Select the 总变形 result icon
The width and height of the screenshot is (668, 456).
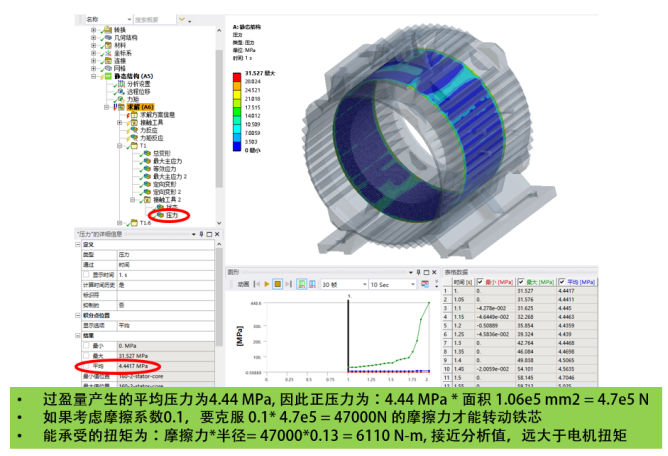click(x=147, y=153)
